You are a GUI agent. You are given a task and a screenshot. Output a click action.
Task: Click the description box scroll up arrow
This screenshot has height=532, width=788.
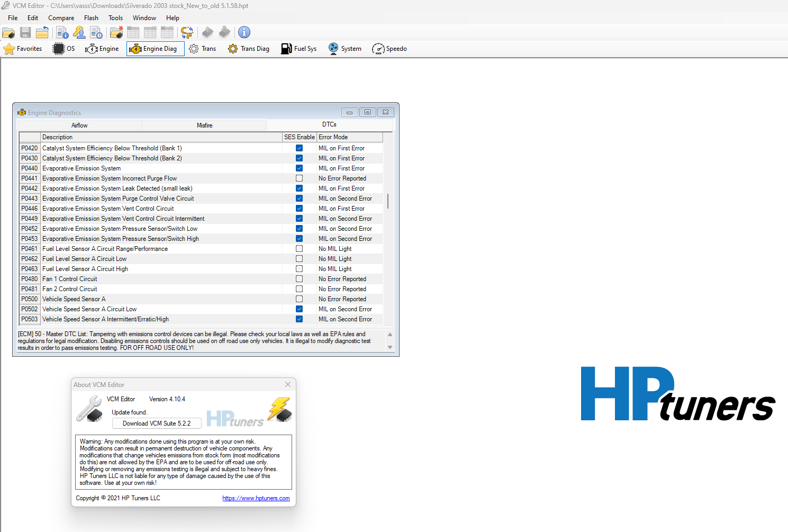(390, 335)
